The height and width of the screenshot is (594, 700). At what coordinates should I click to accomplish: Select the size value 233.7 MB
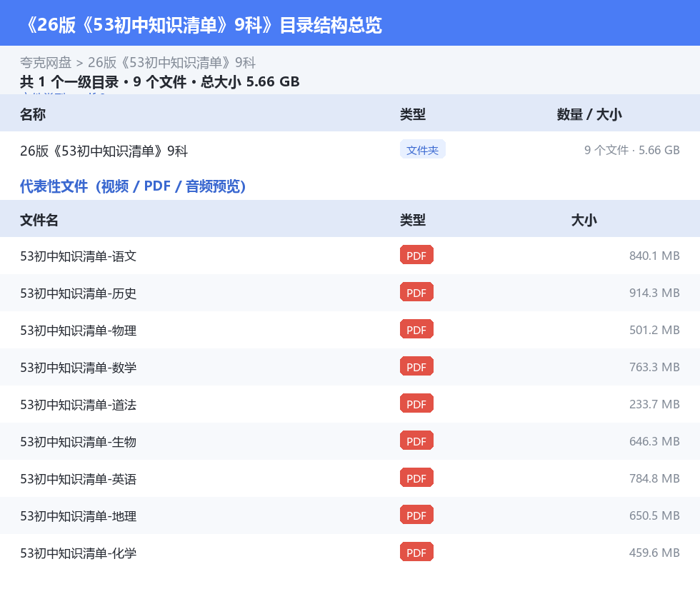coord(654,404)
